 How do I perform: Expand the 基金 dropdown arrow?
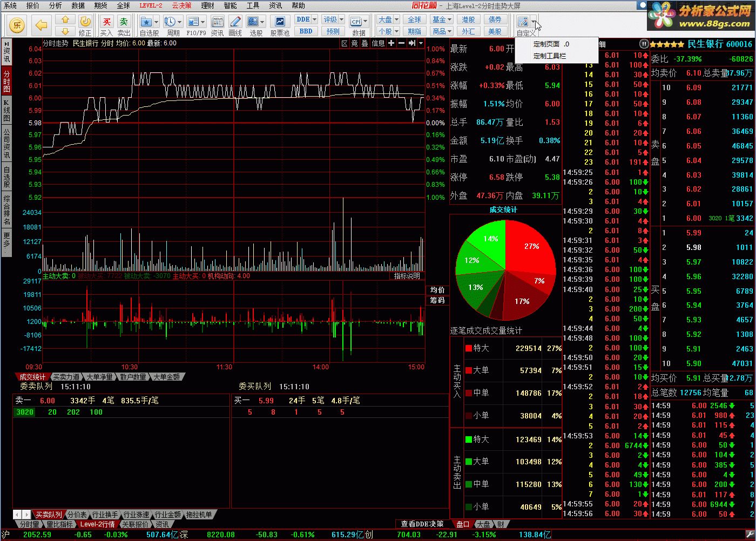(449, 19)
